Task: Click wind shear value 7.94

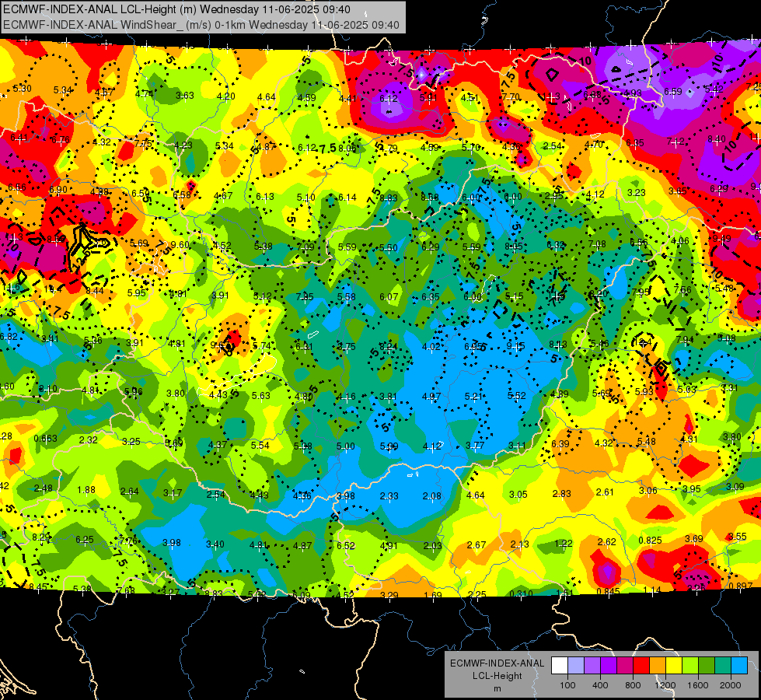Action: (x=685, y=340)
